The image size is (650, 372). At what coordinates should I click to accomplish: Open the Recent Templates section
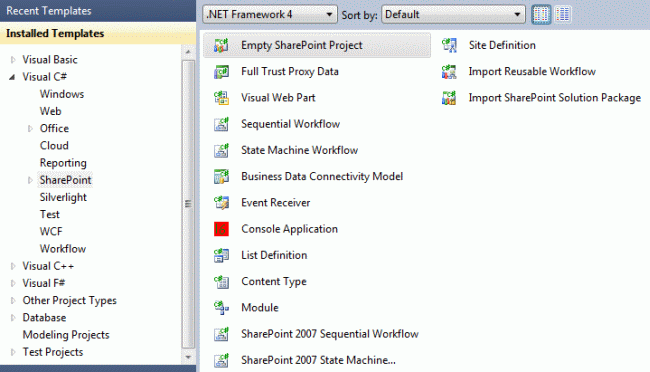point(98,11)
